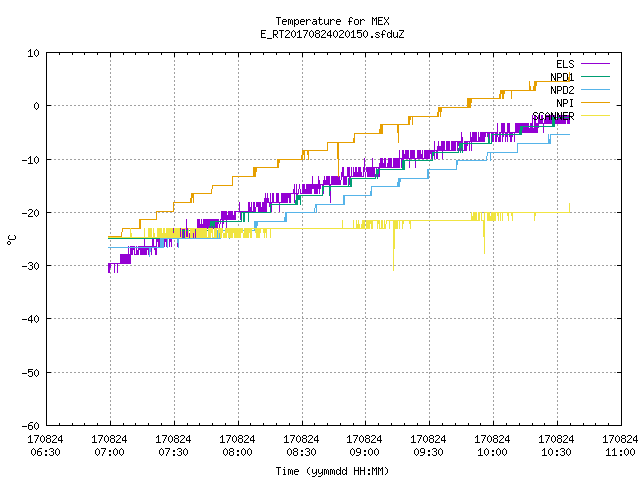Click the purple ELS legend line sample
This screenshot has height=480, width=640.
click(595, 64)
